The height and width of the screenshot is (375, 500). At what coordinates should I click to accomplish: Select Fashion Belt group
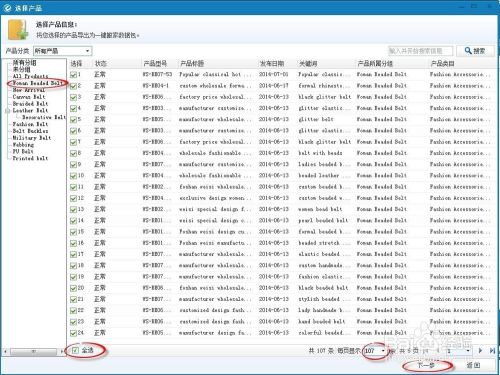pyautogui.click(x=30, y=124)
